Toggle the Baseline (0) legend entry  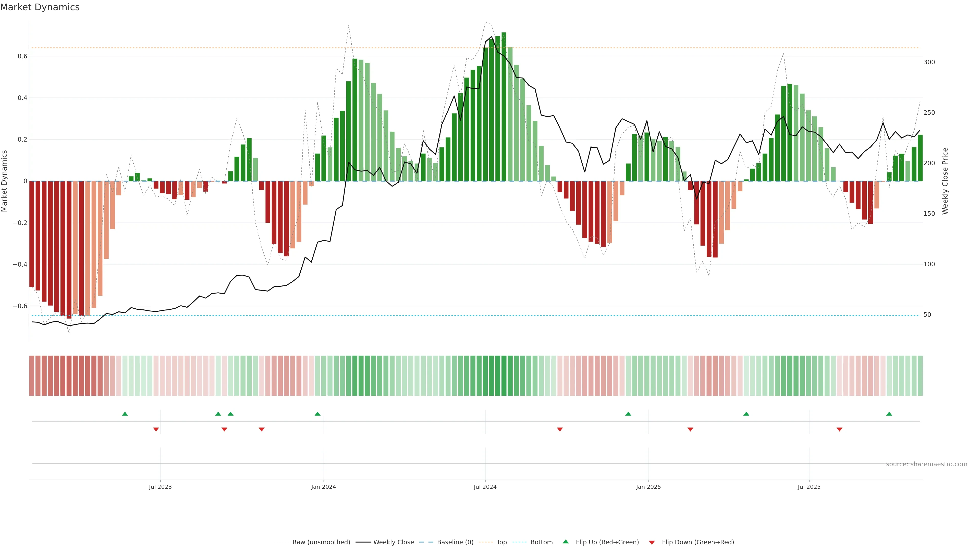tap(455, 542)
